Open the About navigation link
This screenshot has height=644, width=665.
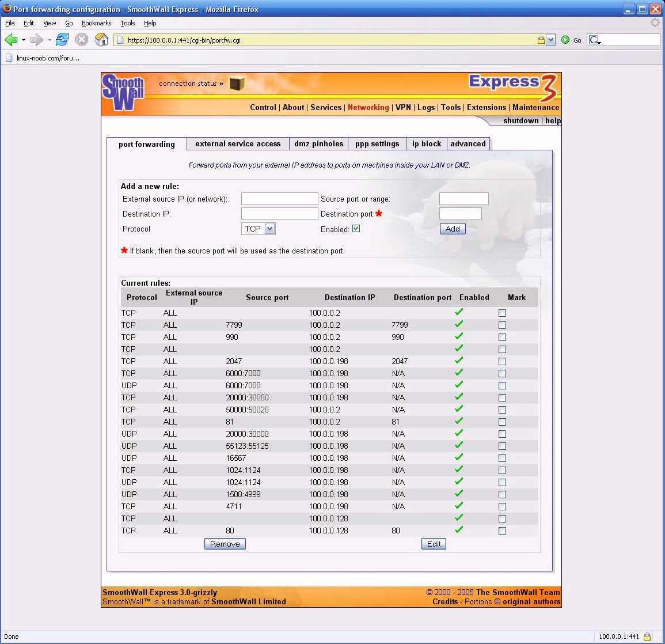(x=294, y=107)
